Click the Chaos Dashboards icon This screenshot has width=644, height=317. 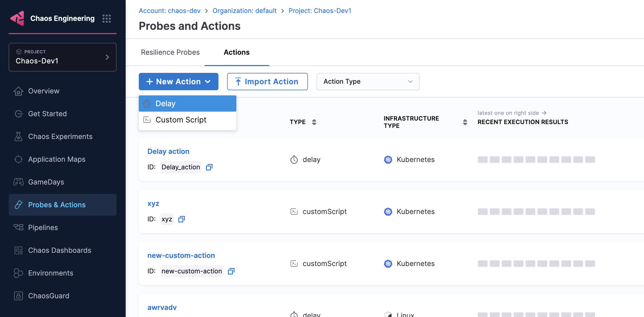(18, 250)
